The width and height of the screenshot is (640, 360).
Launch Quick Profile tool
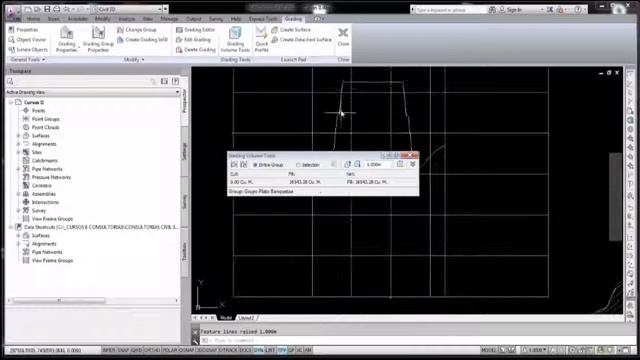(261, 39)
